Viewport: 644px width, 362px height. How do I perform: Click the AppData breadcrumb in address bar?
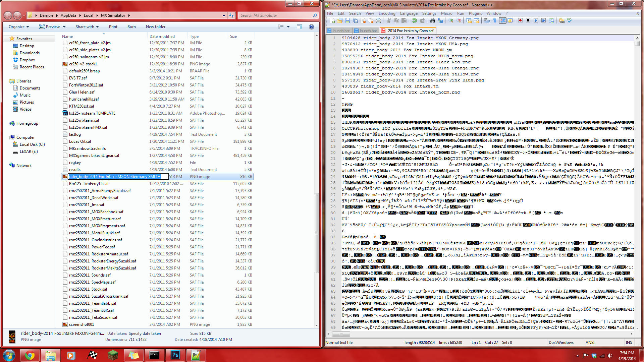click(x=68, y=15)
